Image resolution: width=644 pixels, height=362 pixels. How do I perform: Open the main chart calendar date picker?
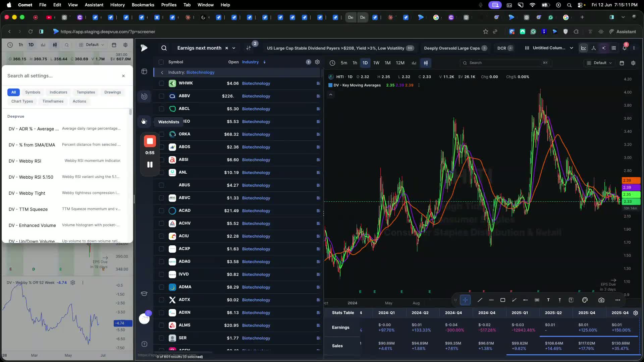(x=622, y=63)
